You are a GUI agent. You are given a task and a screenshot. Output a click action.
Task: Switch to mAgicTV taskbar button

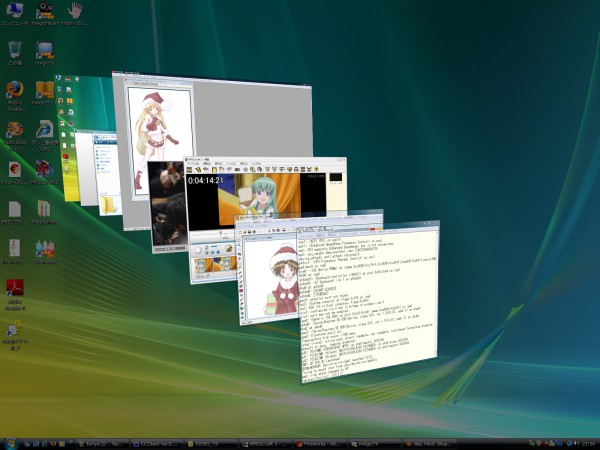pyautogui.click(x=374, y=444)
